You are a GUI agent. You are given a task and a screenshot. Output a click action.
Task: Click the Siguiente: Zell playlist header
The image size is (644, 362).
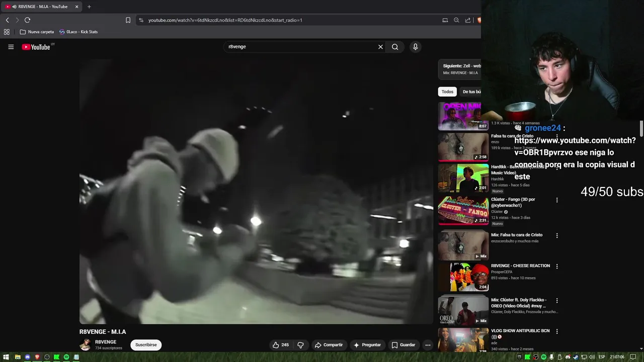pyautogui.click(x=462, y=66)
